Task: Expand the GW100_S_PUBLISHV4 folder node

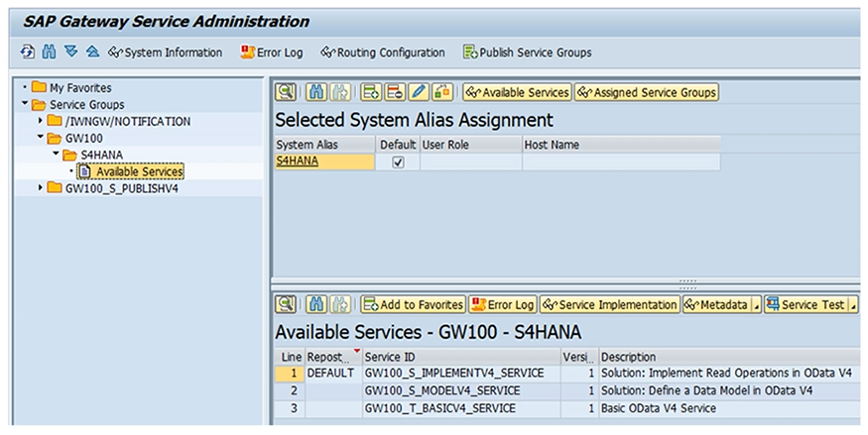Action: (x=41, y=188)
